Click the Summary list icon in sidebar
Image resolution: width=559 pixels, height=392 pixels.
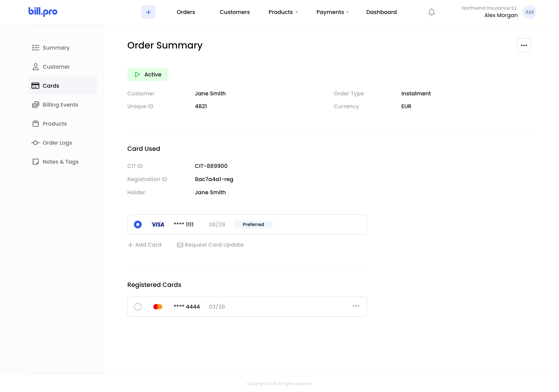coord(36,48)
